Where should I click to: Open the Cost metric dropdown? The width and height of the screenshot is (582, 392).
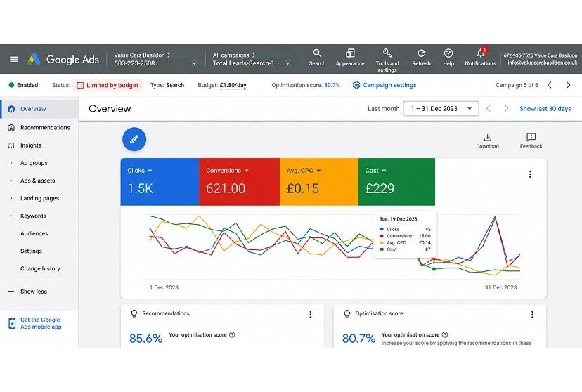(x=375, y=171)
